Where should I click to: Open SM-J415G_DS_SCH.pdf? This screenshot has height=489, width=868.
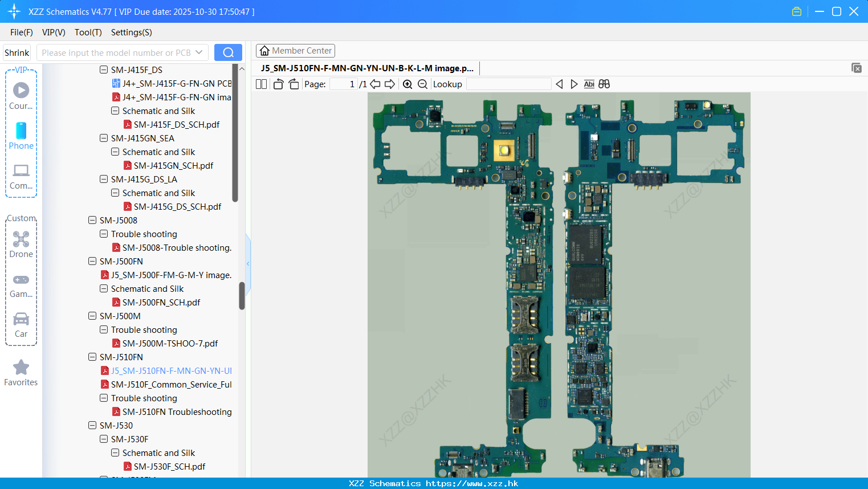coord(172,206)
